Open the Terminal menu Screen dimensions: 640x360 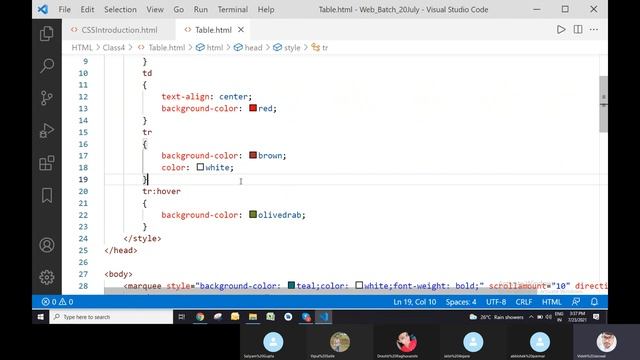tap(233, 9)
